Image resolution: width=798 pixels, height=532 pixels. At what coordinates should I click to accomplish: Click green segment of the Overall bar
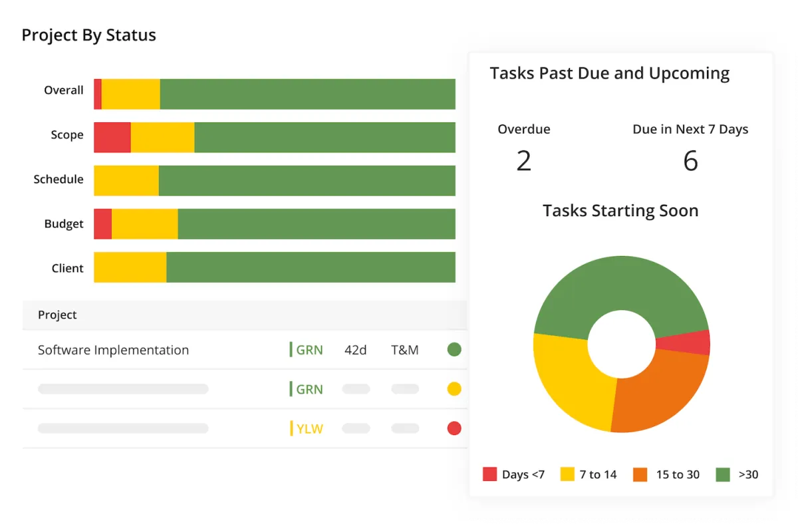(x=307, y=94)
